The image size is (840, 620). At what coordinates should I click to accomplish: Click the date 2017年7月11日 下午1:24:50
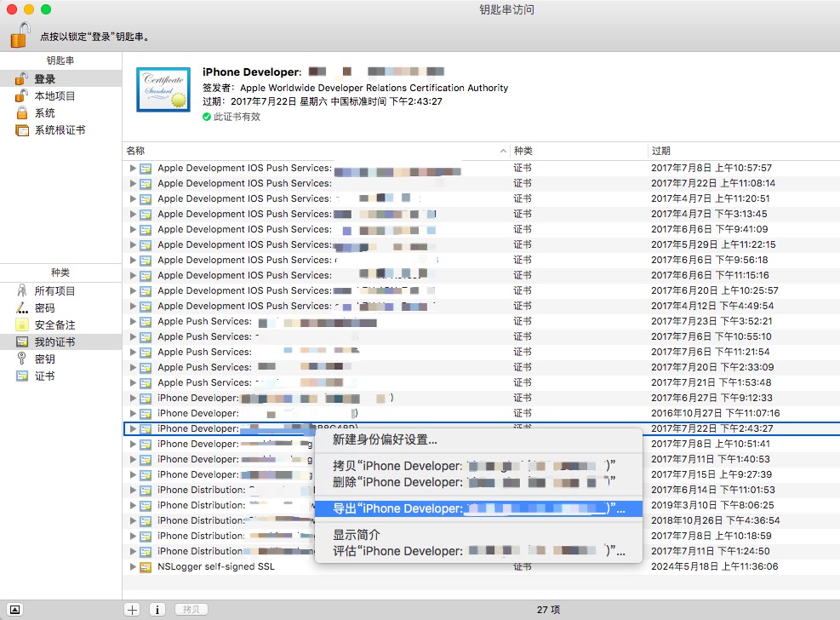(x=711, y=551)
